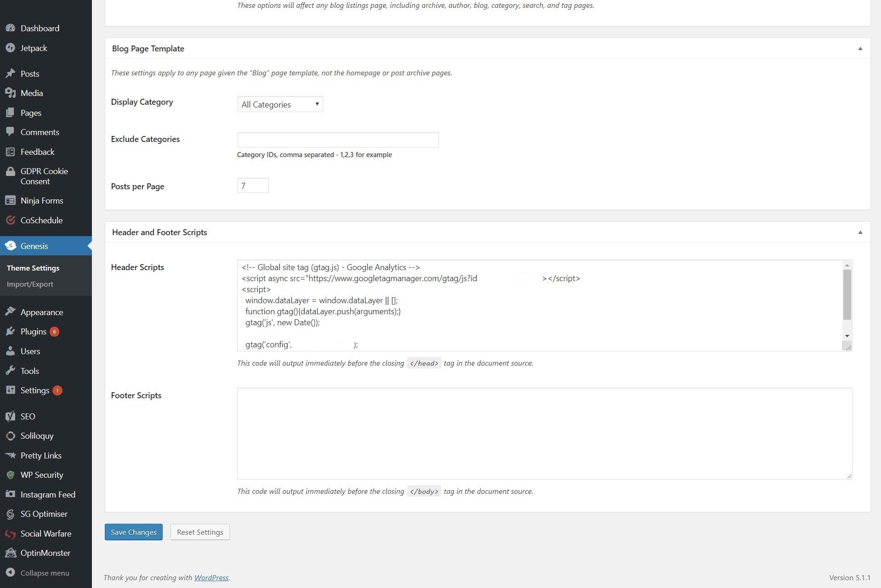The image size is (881, 588).
Task: Click the OptinMonster icon
Action: 10,553
